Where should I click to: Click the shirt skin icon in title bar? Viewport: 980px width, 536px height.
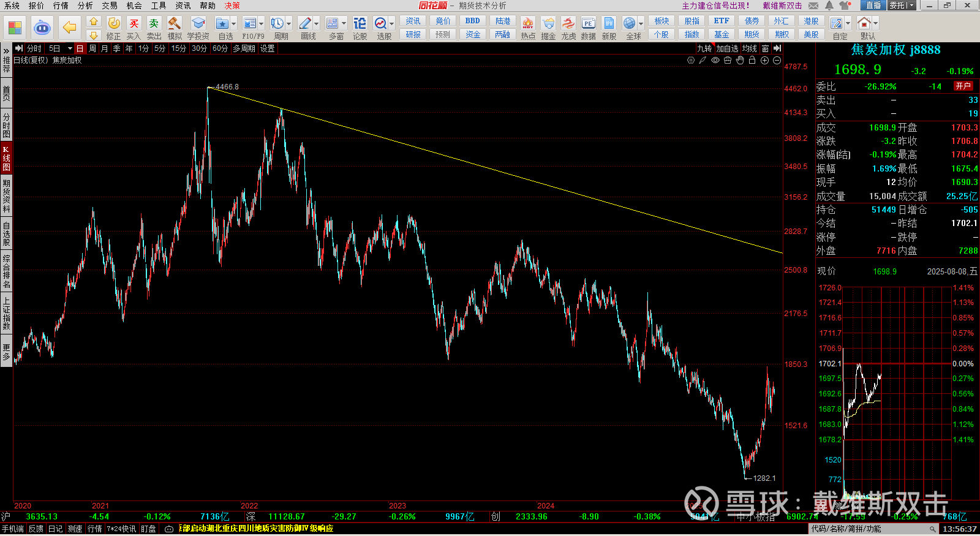point(845,6)
